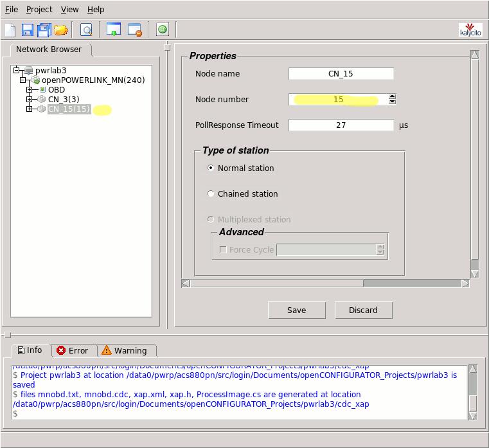The image size is (489, 448).
Task: Click the openPOWERLINK_MN node icon
Action: [x=35, y=80]
